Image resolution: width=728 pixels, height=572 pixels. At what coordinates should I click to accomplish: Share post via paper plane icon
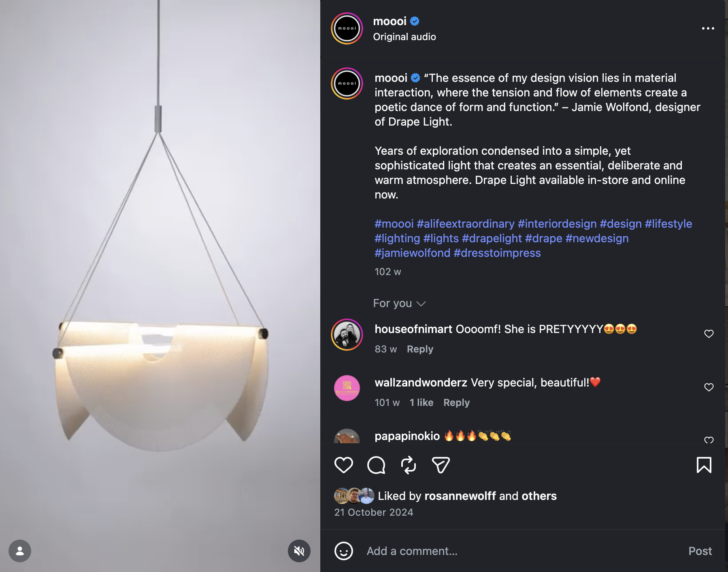pos(441,465)
